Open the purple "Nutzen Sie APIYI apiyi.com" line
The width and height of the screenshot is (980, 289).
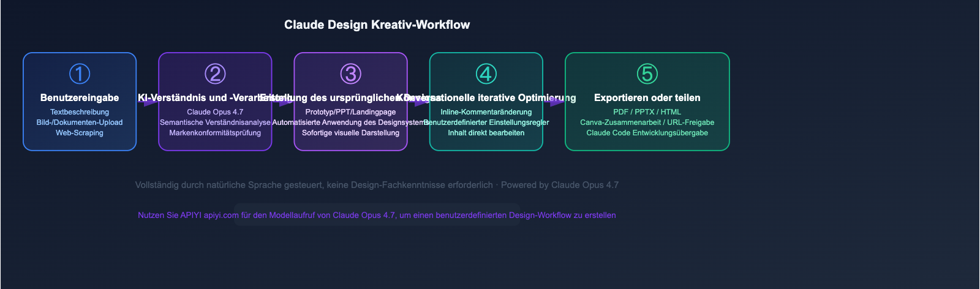tap(377, 216)
